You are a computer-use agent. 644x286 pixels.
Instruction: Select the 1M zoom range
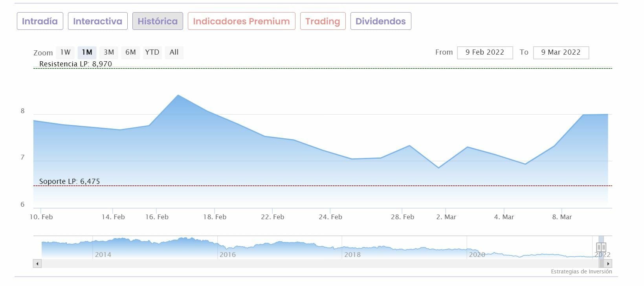click(x=87, y=52)
